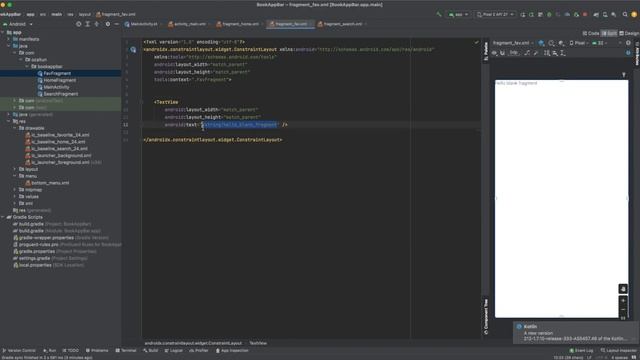This screenshot has height=360, width=640.
Task: Collapse the app module node
Action: pos(3,32)
